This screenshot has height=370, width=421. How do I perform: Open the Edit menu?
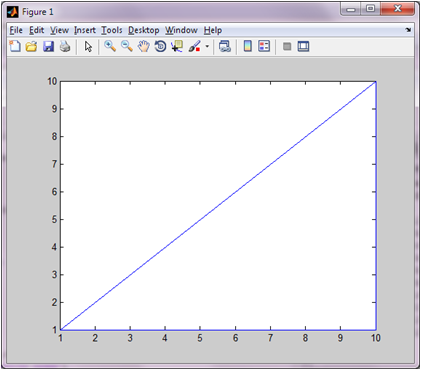pyautogui.click(x=36, y=30)
